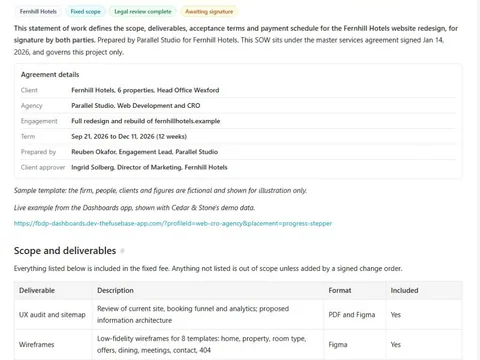Click the Client approver label
The width and height of the screenshot is (480, 360).
pos(43,167)
